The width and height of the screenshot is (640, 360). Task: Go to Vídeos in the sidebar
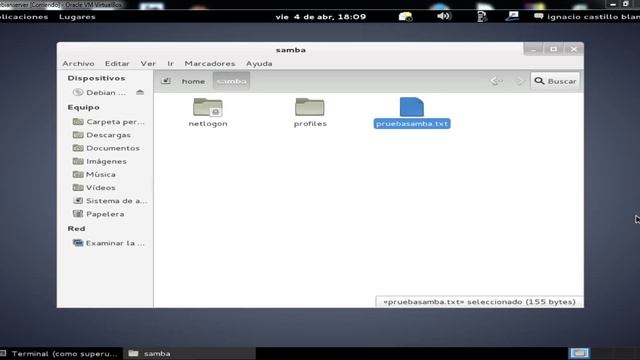tap(94, 188)
